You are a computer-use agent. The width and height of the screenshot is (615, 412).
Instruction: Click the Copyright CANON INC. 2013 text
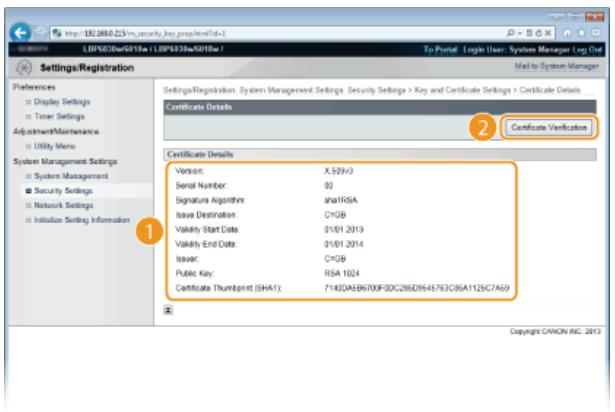pos(555,332)
